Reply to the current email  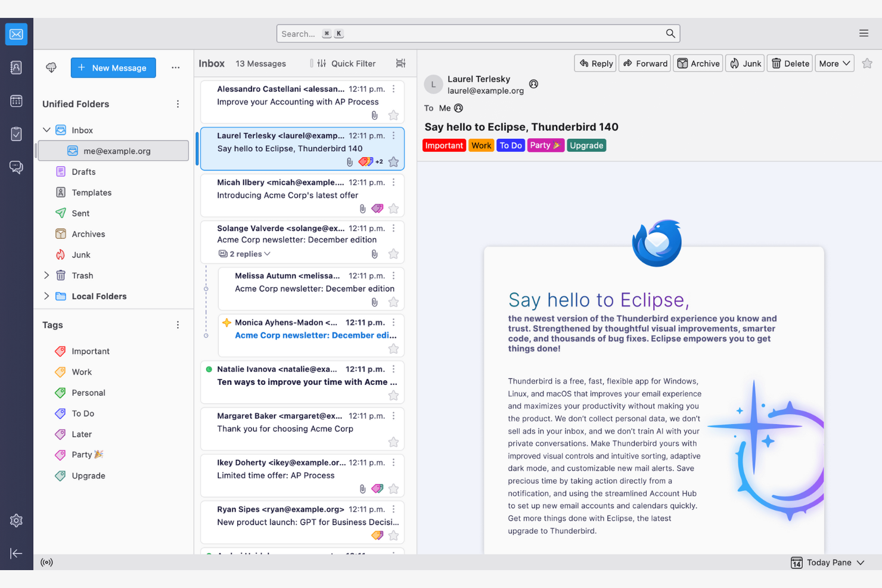pyautogui.click(x=594, y=63)
